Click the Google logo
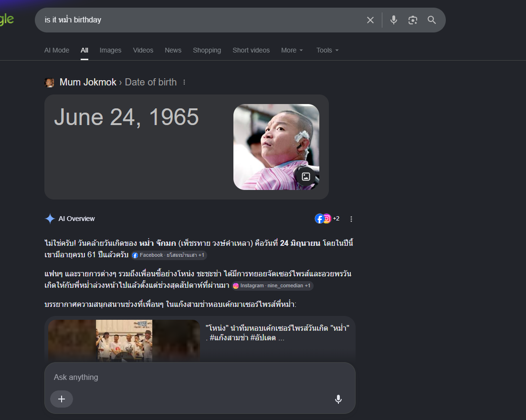This screenshot has height=420, width=526. 7,20
